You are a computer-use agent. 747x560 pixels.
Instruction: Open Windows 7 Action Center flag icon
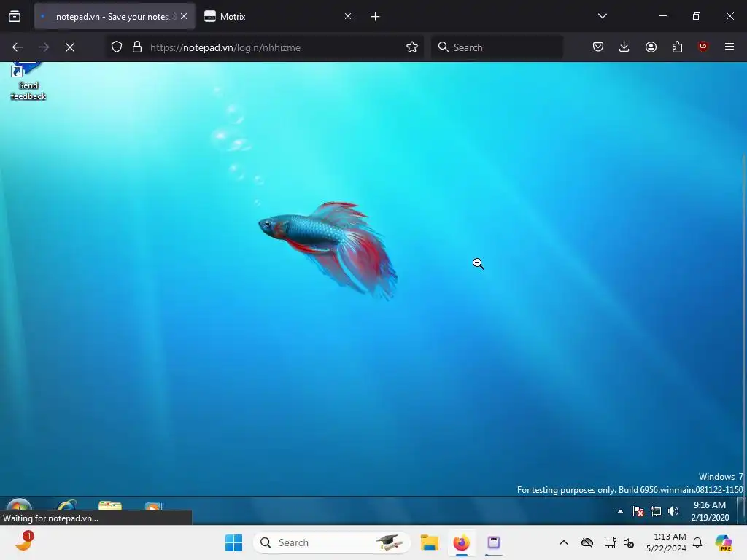click(638, 511)
